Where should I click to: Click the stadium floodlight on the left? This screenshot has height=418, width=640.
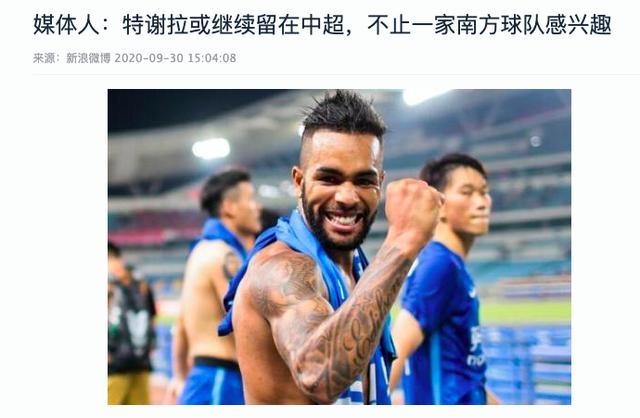click(x=211, y=149)
